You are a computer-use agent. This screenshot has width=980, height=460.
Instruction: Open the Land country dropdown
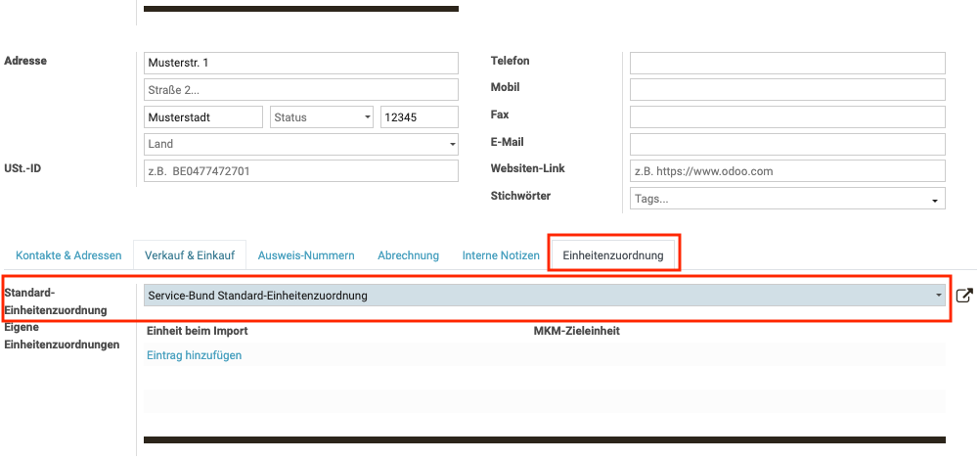pyautogui.click(x=300, y=144)
